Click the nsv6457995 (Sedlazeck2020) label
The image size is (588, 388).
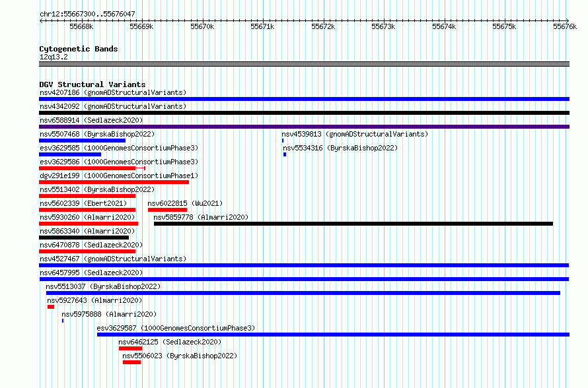91,273
